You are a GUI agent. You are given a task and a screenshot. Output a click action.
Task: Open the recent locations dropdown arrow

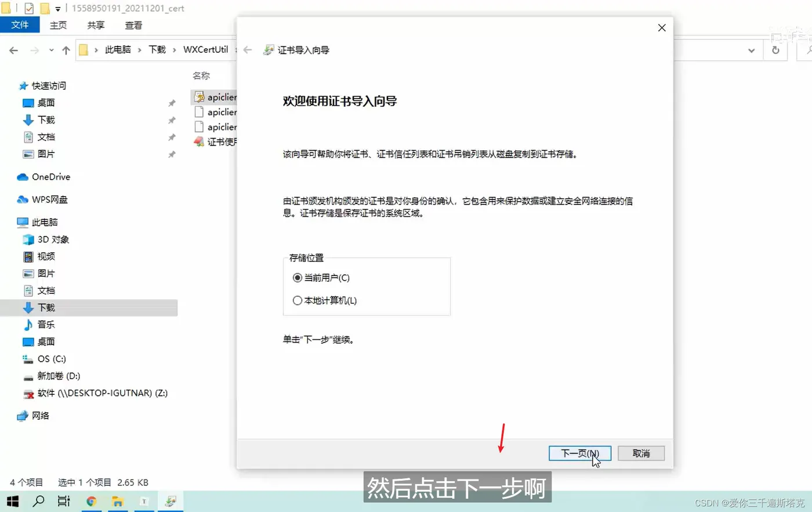point(51,50)
